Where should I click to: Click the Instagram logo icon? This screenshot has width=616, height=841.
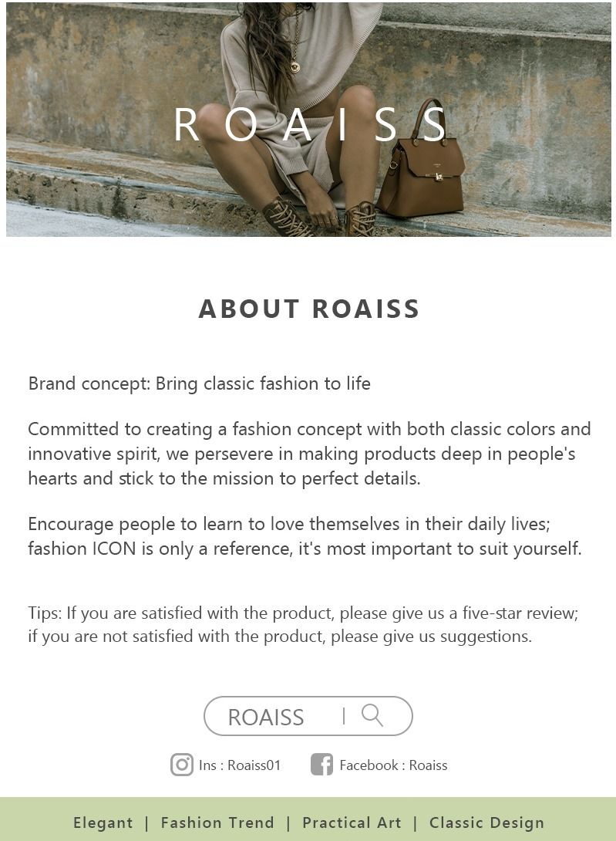click(x=182, y=765)
